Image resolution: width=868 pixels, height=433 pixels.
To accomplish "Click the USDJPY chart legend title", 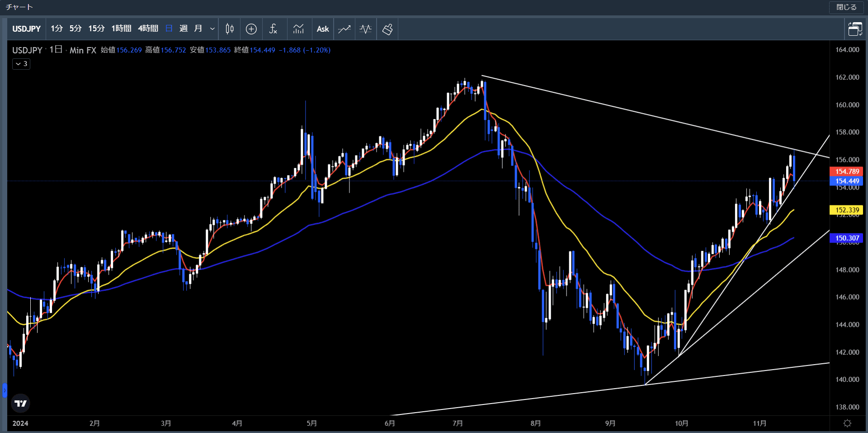I will (x=27, y=50).
